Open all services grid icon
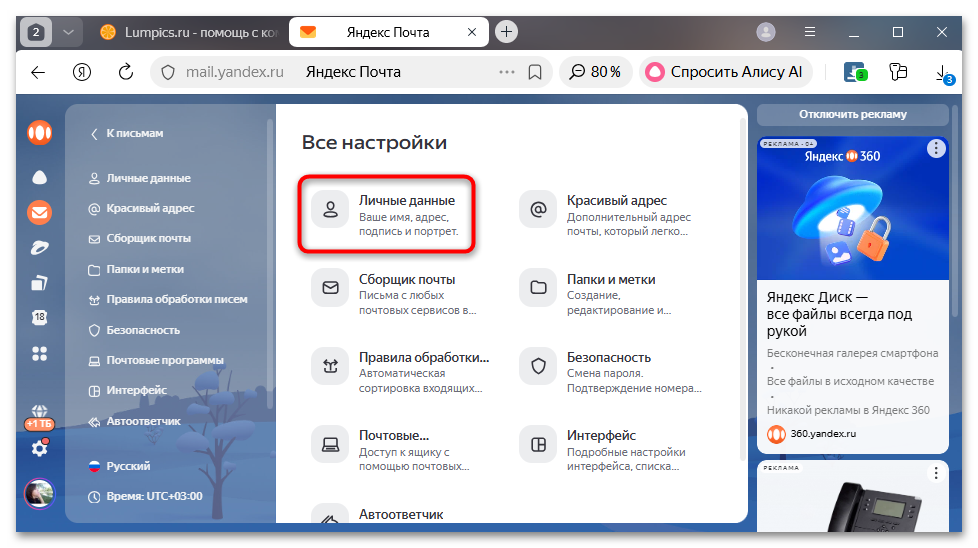Screen dimensions: 978x548 point(39,353)
